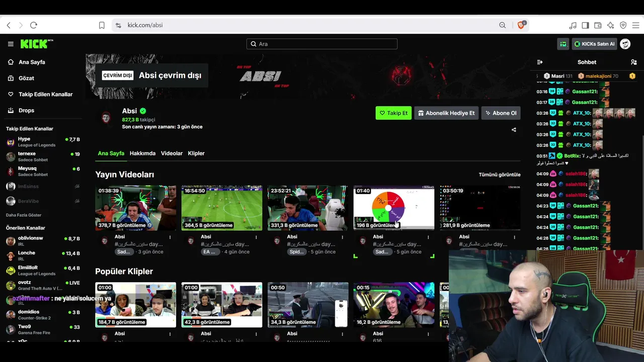Open the Lonche recommended channel
This screenshot has height=362, width=644.
point(42,256)
